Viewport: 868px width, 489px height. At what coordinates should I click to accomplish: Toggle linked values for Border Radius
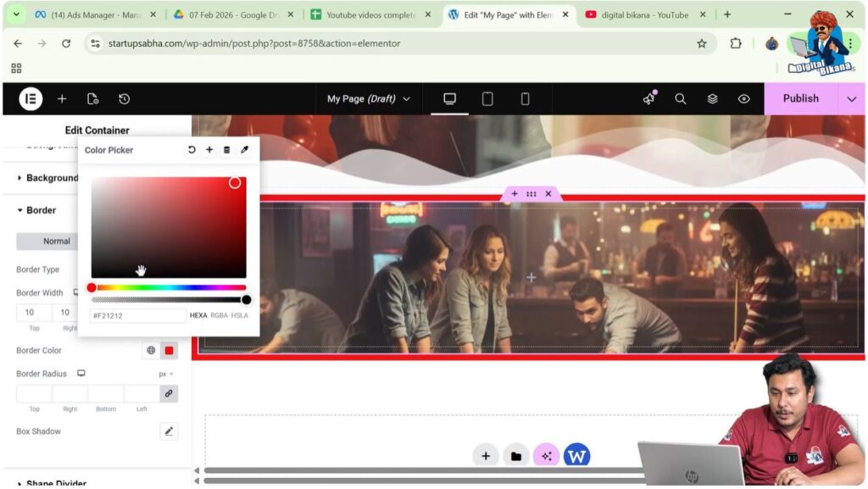tap(169, 393)
